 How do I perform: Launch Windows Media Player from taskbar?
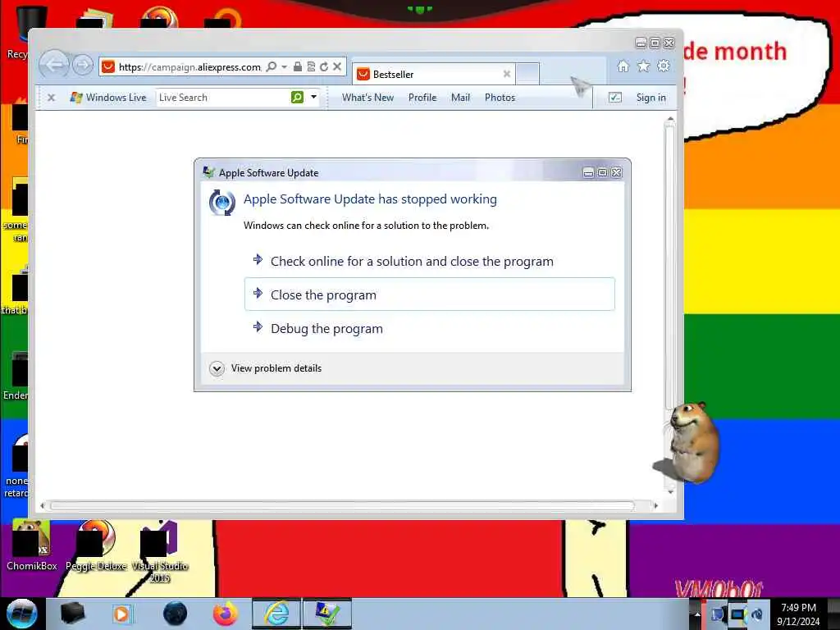(121, 614)
